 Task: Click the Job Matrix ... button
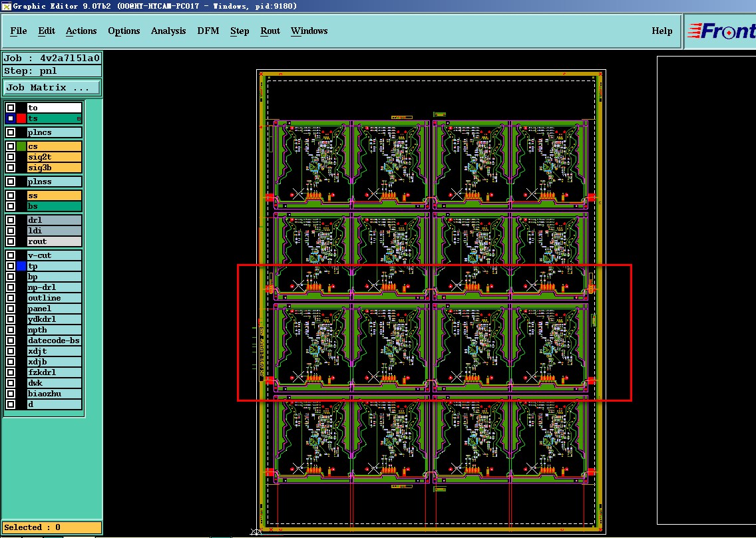[52, 88]
